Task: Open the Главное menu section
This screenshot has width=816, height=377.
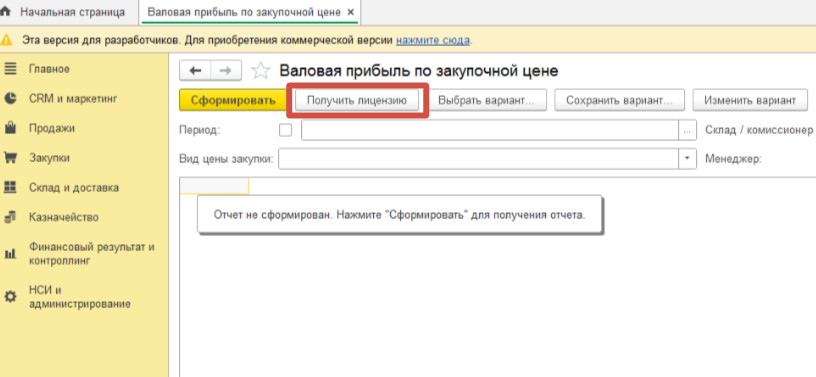Action: point(49,69)
